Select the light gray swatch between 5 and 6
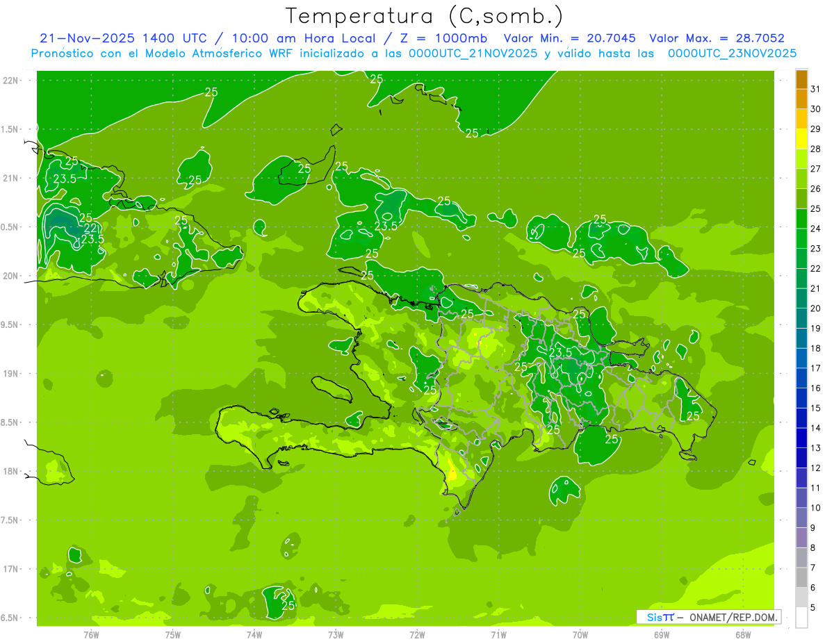The height and width of the screenshot is (644, 834). [x=801, y=597]
